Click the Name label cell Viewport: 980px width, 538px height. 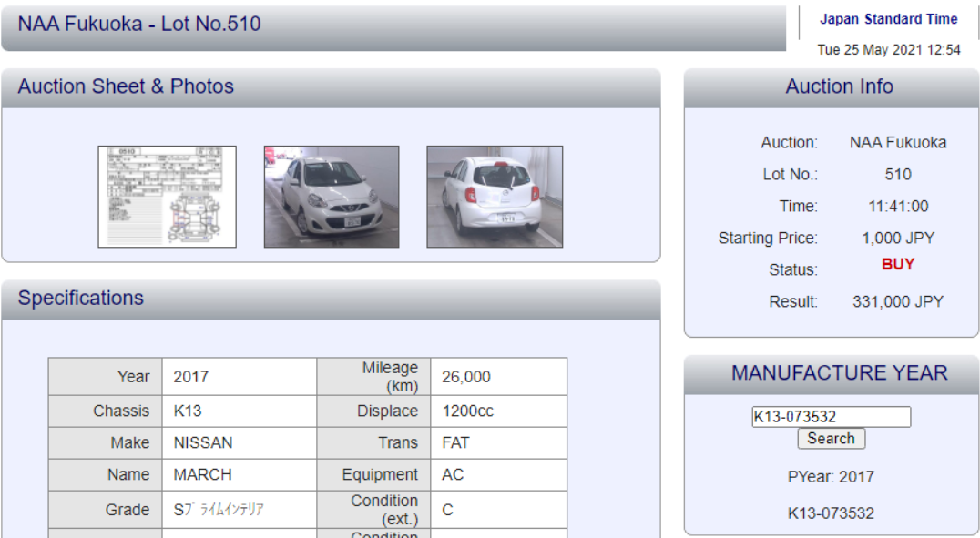click(105, 475)
